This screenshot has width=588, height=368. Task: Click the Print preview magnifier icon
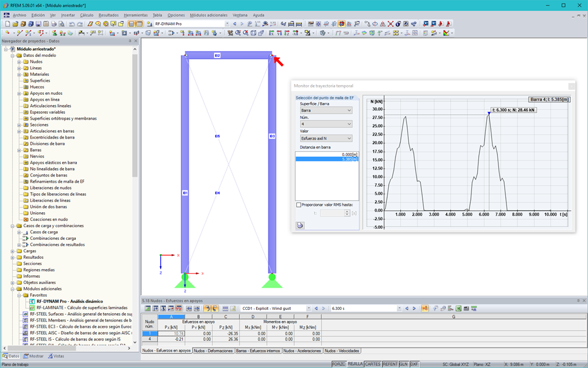[x=61, y=24]
